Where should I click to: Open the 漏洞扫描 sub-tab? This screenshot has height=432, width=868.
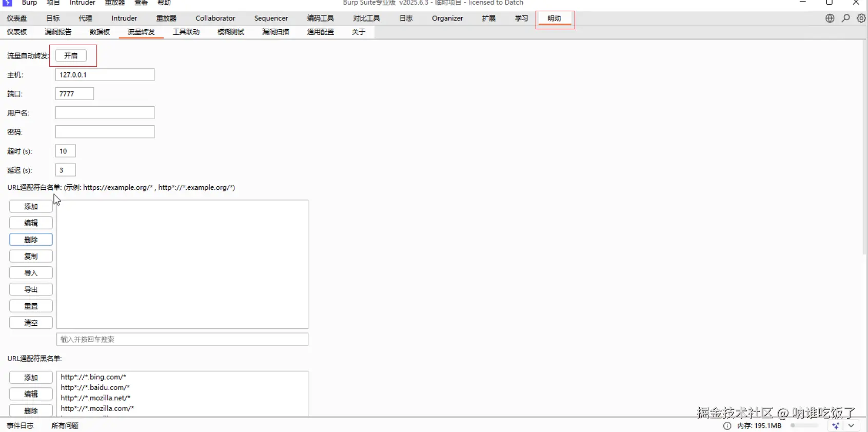point(275,32)
